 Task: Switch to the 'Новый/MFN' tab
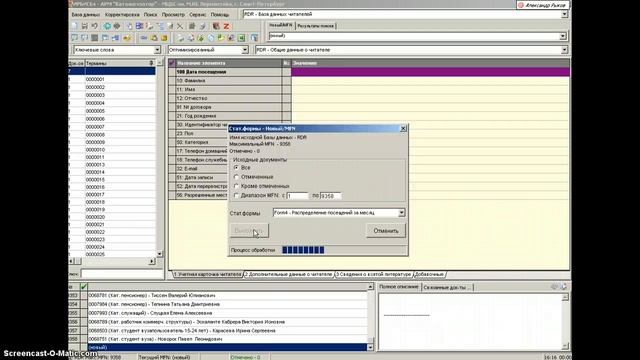pos(281,25)
